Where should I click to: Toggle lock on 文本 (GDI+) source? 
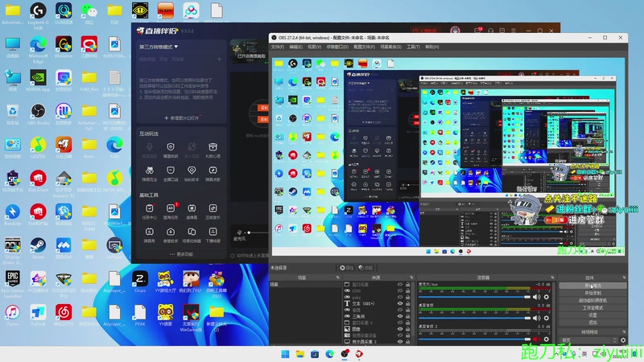click(408, 304)
